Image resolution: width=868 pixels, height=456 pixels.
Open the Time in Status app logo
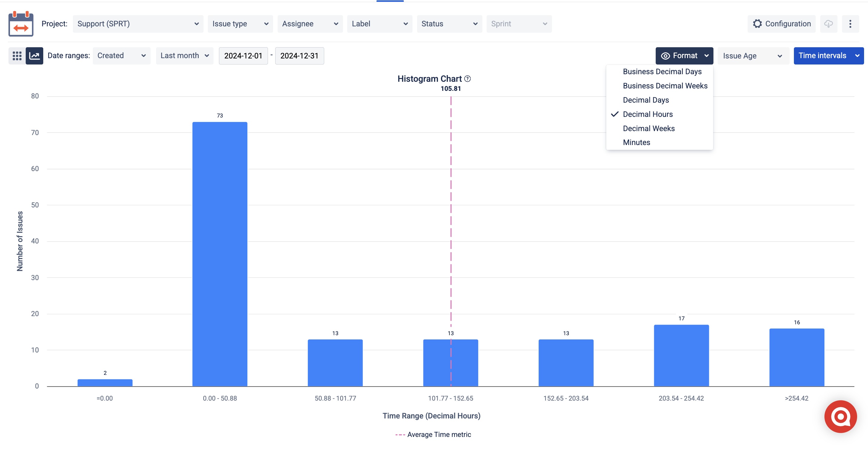click(x=21, y=24)
